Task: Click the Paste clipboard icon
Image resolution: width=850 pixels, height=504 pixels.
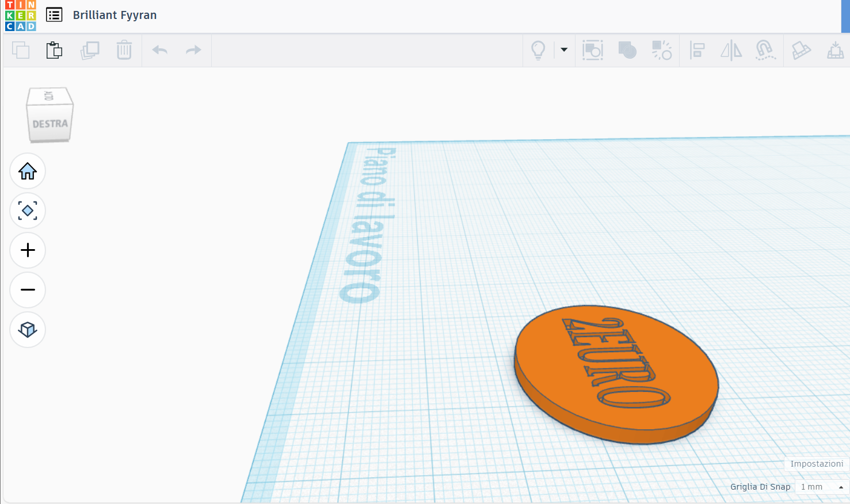Action: click(54, 50)
